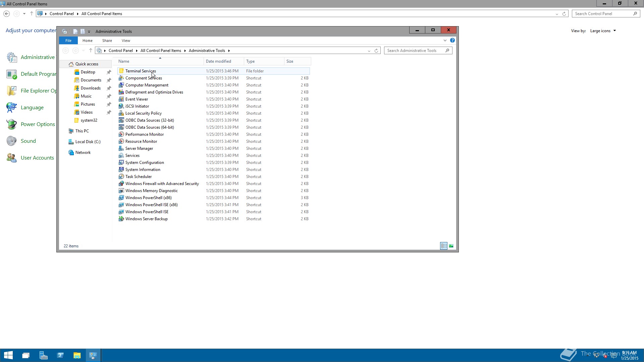The height and width of the screenshot is (362, 644).
Task: Open Component Services shortcut icon
Action: point(121,78)
